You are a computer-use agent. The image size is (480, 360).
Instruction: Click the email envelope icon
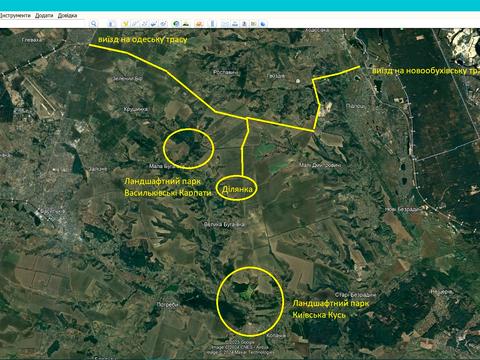click(225, 23)
